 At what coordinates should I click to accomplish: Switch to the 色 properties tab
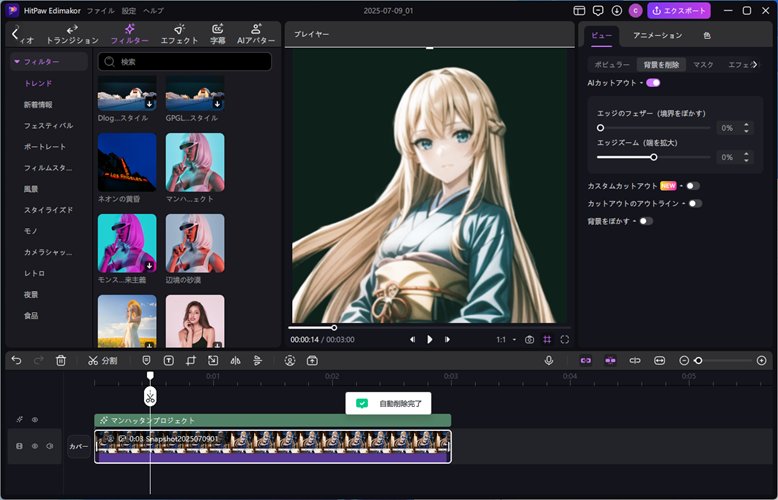pyautogui.click(x=707, y=36)
